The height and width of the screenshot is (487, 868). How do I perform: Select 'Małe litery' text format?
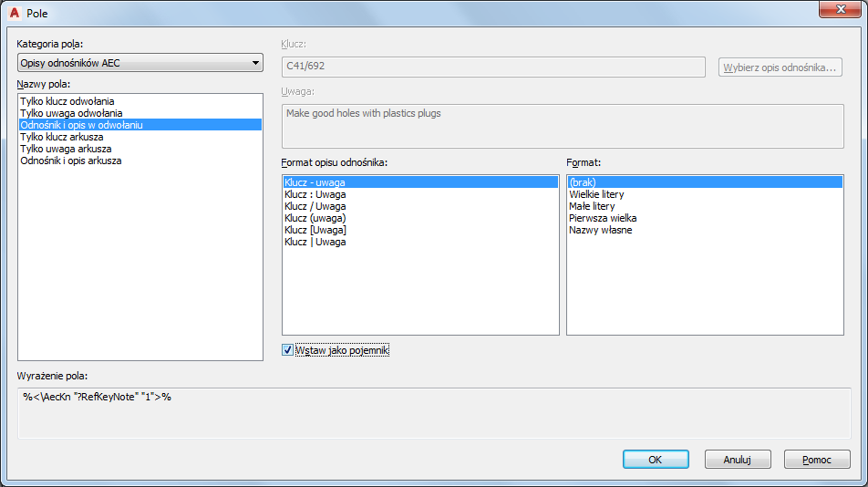click(x=705, y=206)
